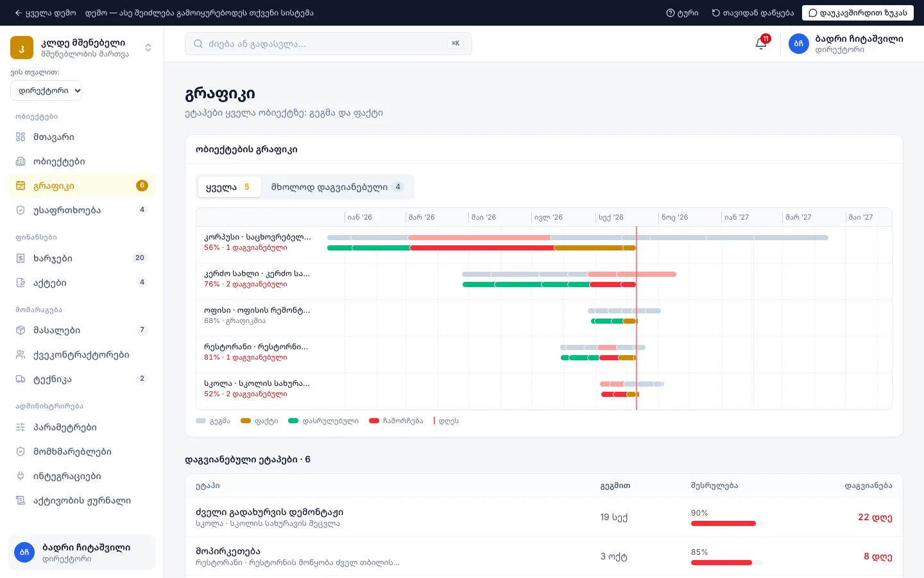
Task: Click the 90% progress bar for ძველი გადახურვის დემონტაჟი
Action: click(x=727, y=523)
